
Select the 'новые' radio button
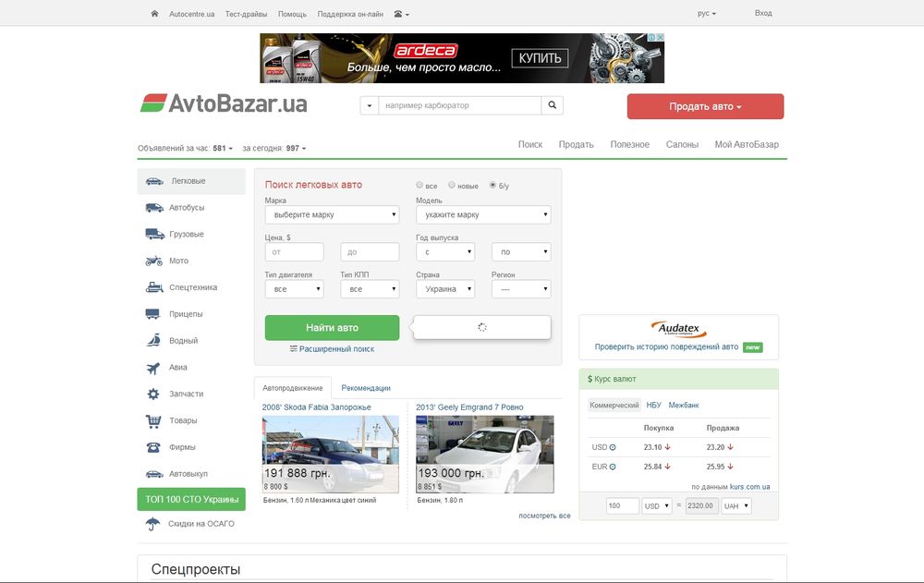[x=452, y=185]
